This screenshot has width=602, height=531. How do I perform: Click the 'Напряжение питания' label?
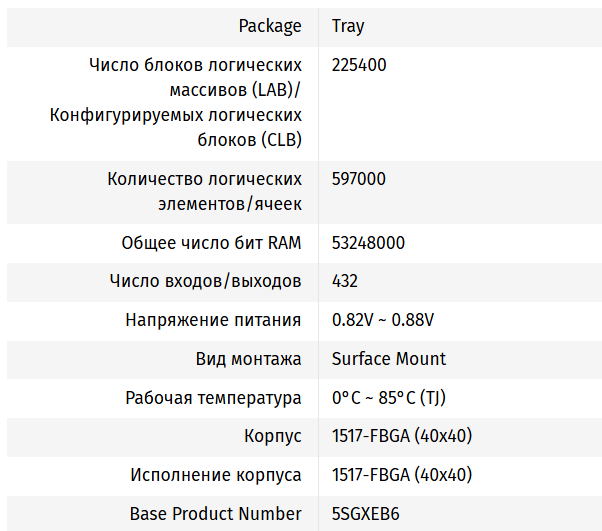click(x=214, y=320)
